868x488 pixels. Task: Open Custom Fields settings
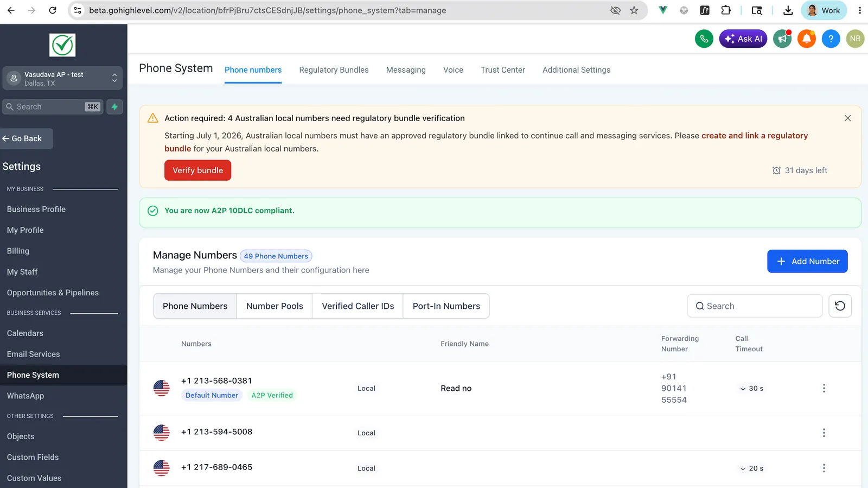(33, 457)
